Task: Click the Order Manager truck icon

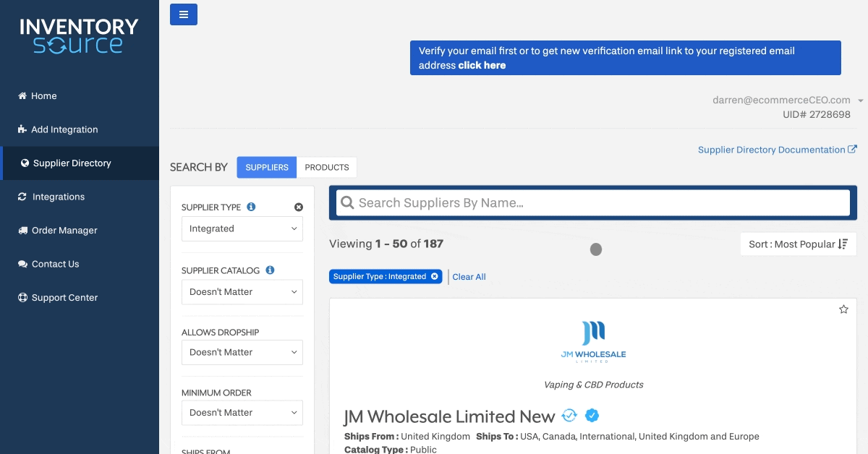Action: (22, 231)
